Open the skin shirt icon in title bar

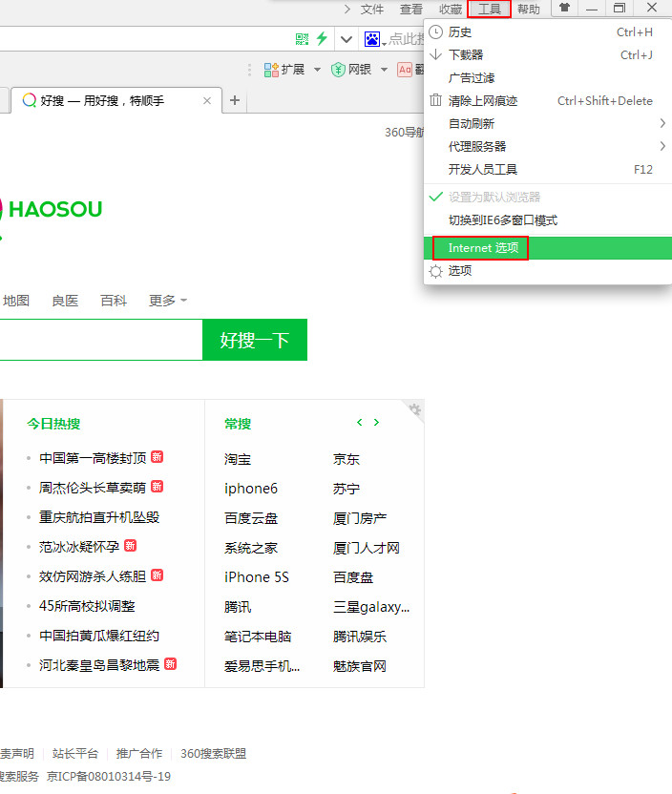(x=565, y=9)
